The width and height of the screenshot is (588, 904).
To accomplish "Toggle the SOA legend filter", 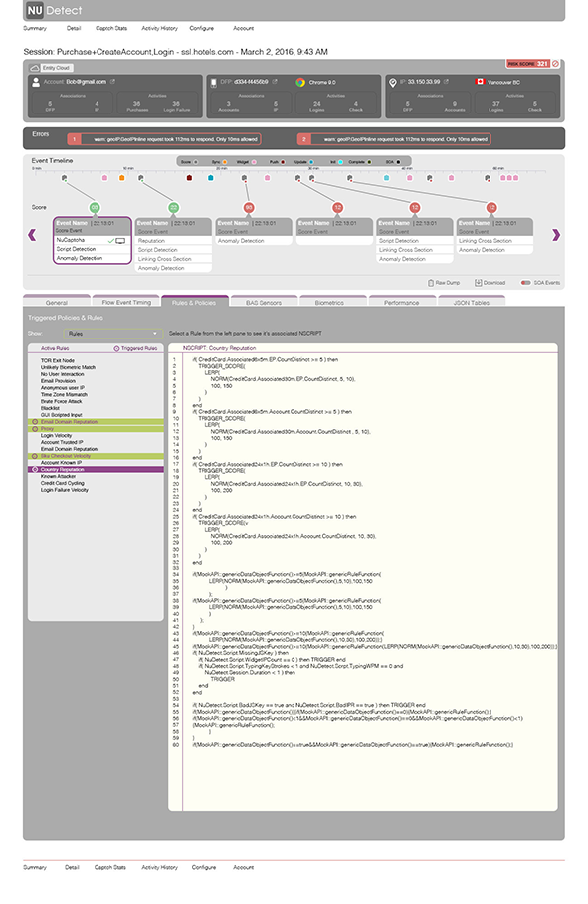I will (x=393, y=162).
